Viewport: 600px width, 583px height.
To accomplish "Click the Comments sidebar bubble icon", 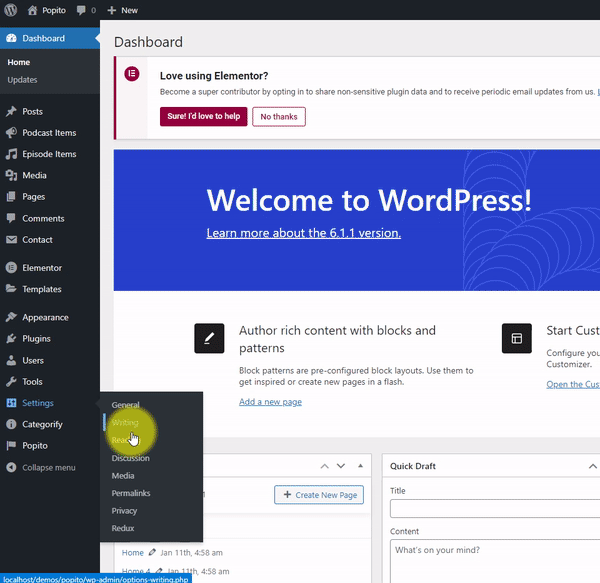I will click(11, 218).
